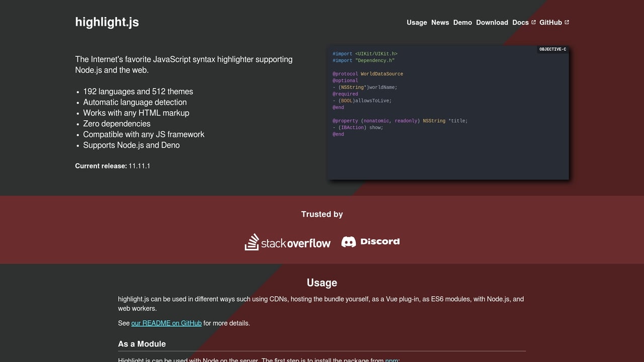Click the 'Supports Node.js and Deno' list item
The image size is (644, 362).
(131, 145)
